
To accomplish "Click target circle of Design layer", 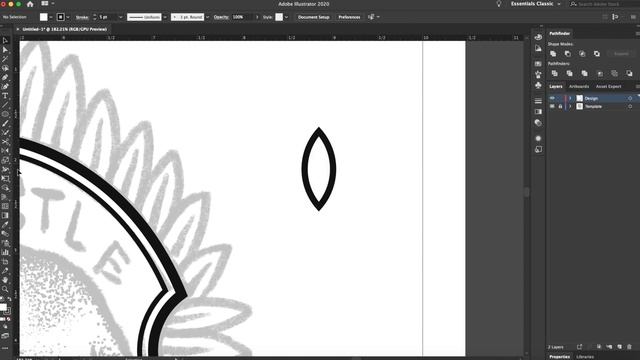I will pos(630,98).
